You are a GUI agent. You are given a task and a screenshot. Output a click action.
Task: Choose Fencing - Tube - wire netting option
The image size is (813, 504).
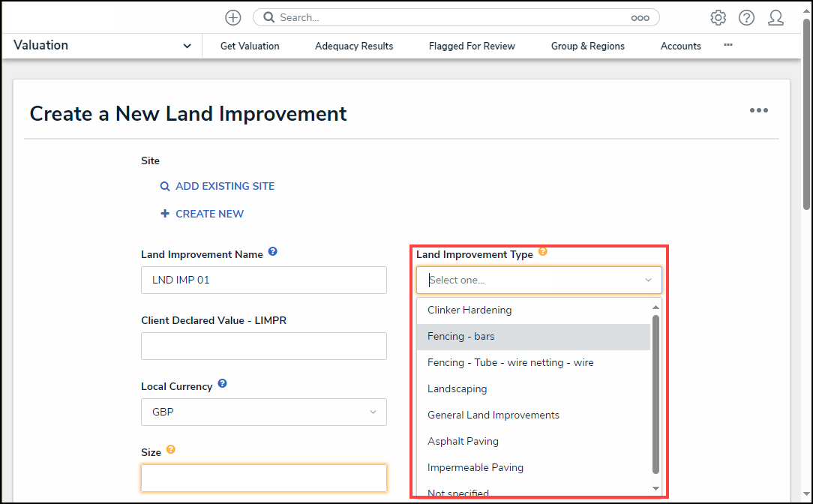click(x=533, y=362)
